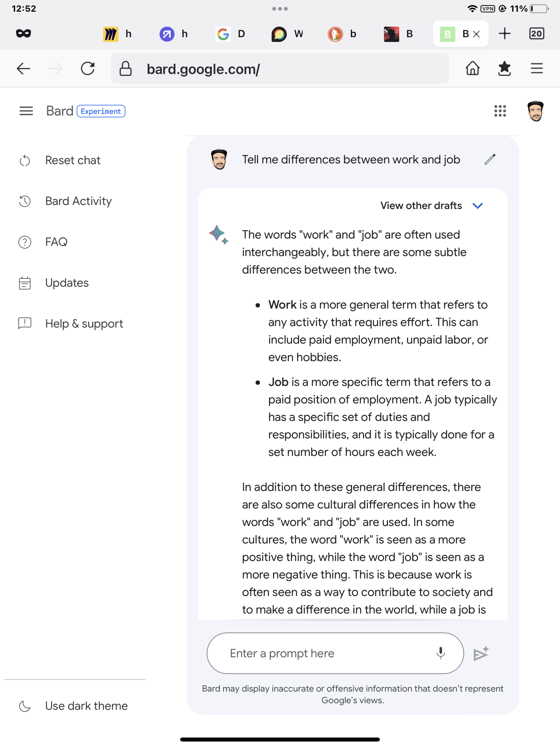Open the browser hamburger menu

point(537,69)
